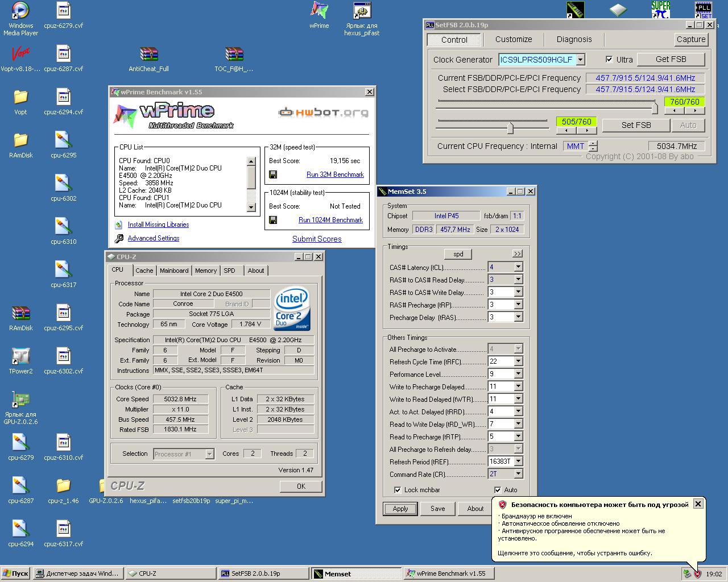The image size is (728, 582).
Task: Open cpu-6279 image file icon
Action: (x=20, y=442)
